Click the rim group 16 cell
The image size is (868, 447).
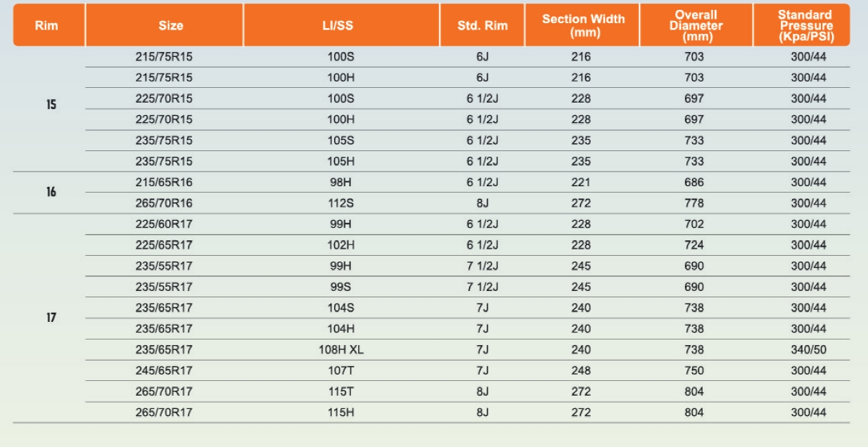tap(51, 192)
